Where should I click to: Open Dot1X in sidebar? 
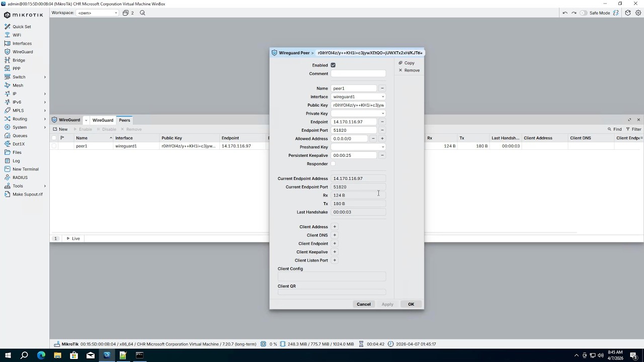click(x=19, y=144)
